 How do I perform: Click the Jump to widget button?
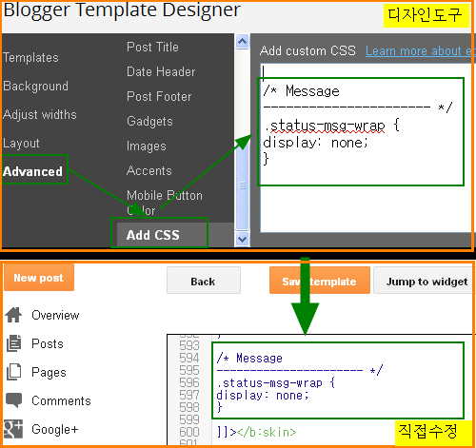(x=426, y=281)
